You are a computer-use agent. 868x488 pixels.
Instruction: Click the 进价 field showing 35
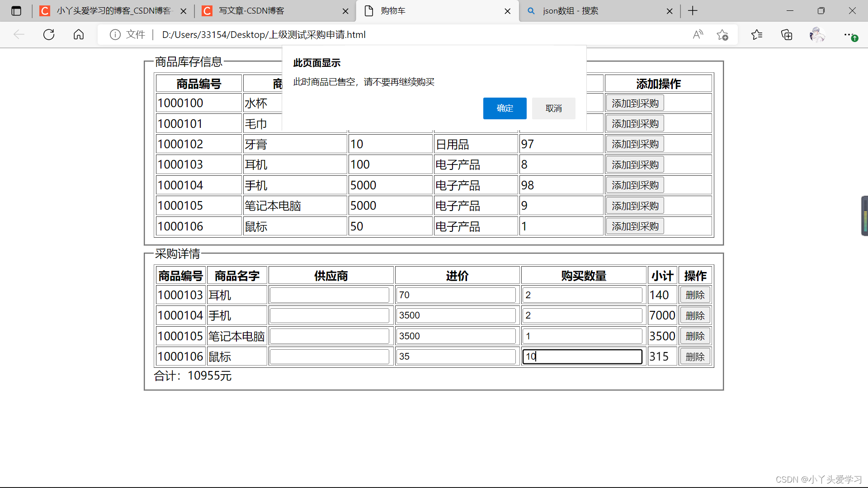[456, 357]
